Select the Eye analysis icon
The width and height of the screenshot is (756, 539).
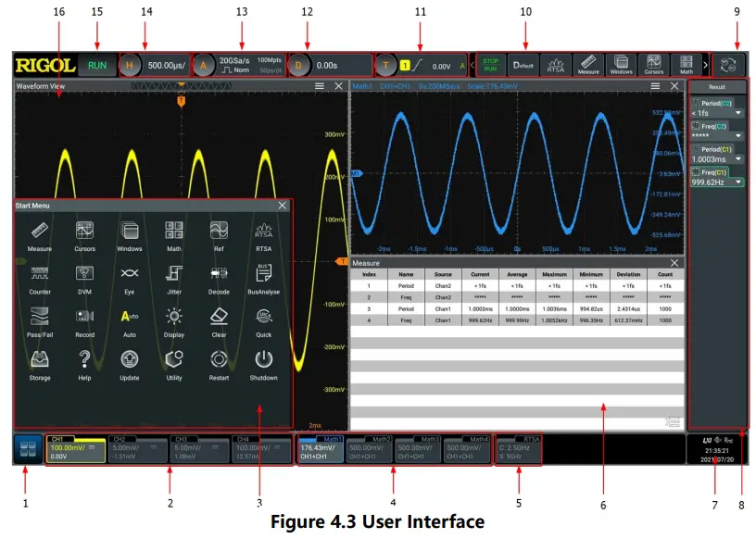pyautogui.click(x=130, y=278)
